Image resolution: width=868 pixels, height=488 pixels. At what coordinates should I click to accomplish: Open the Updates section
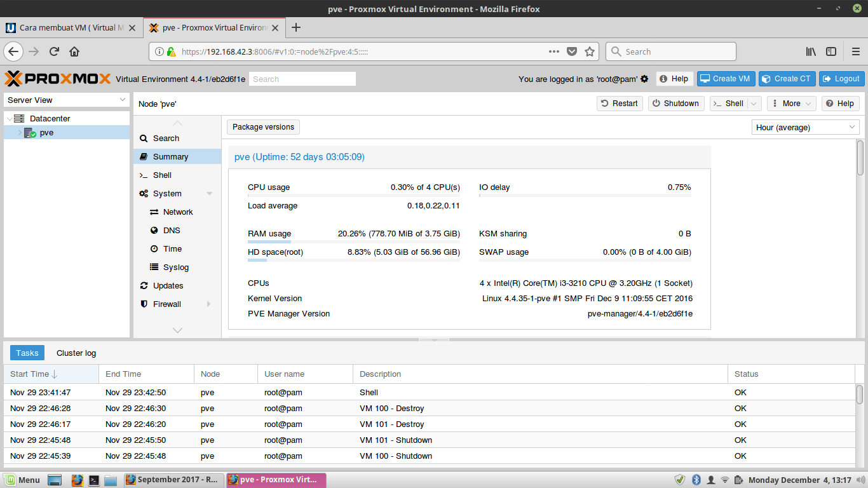pos(177,285)
